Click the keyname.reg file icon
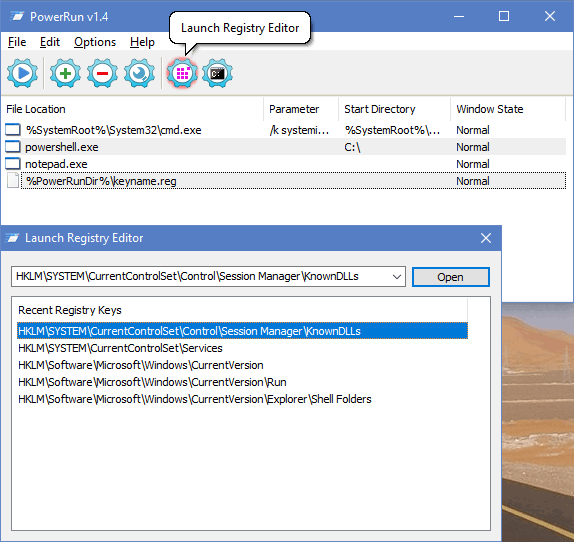Viewport: 574px width, 542px height. pyautogui.click(x=13, y=181)
